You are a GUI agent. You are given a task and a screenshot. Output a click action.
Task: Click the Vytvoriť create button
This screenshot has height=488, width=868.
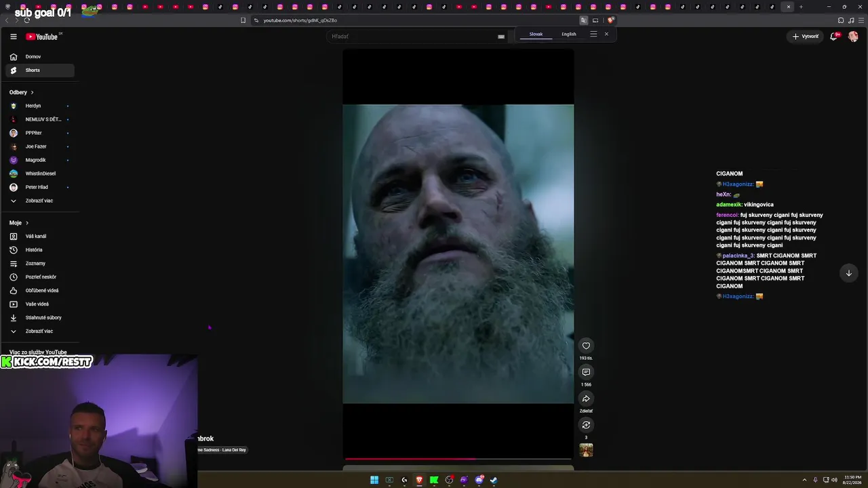point(806,37)
